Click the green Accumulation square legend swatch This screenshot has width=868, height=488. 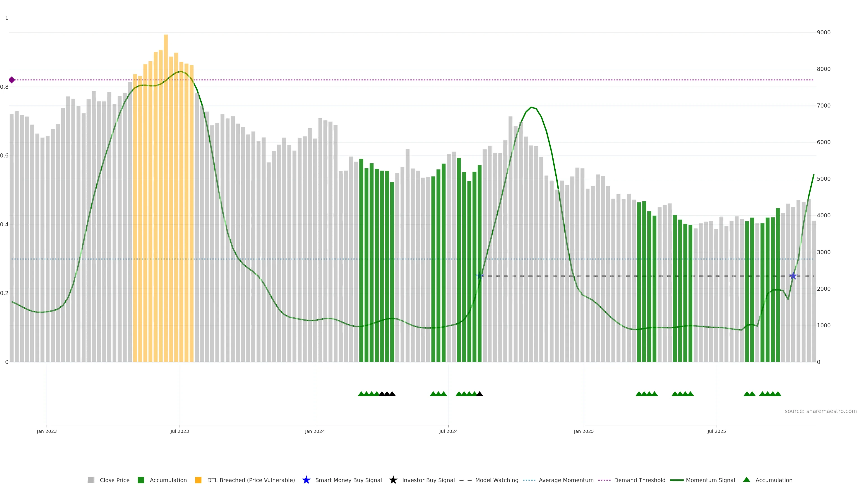141,480
